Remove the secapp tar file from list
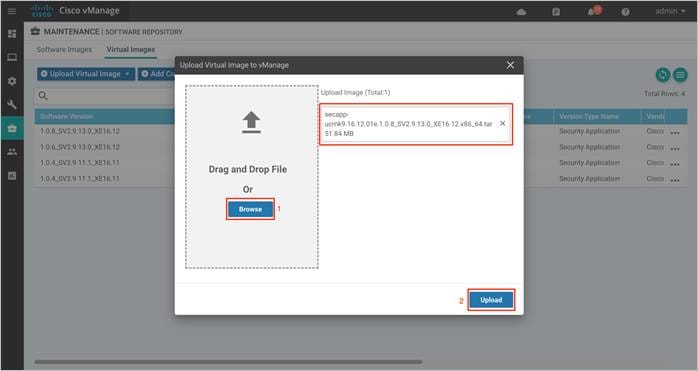This screenshot has width=698, height=371. click(x=503, y=123)
